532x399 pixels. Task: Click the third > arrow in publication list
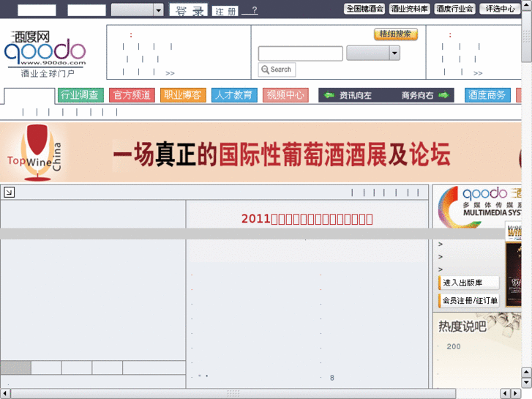point(441,269)
